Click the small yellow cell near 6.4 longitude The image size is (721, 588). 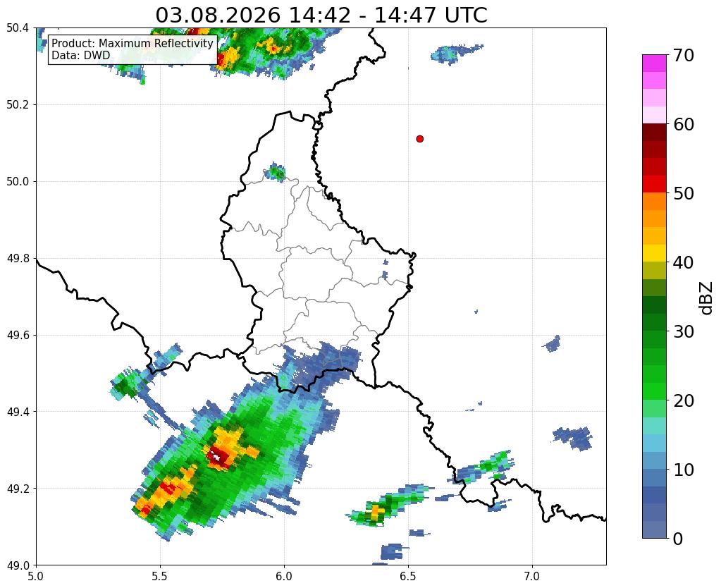[377, 512]
